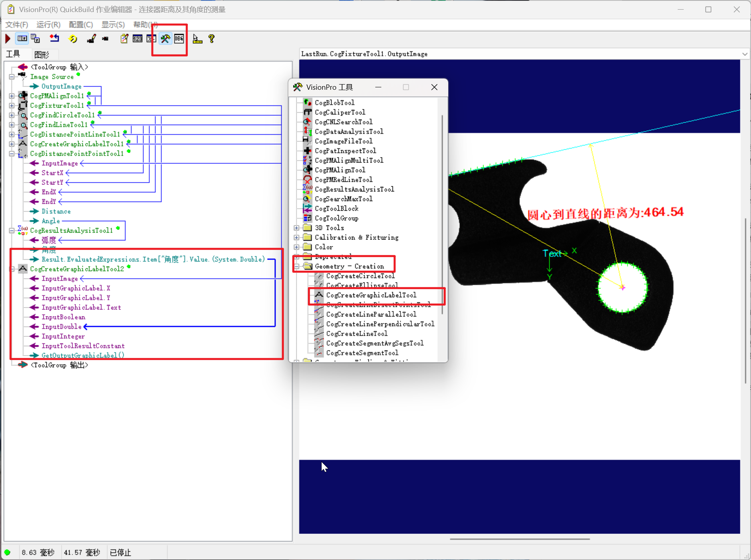Select the <ToolGroup 输出> item

pyautogui.click(x=59, y=365)
